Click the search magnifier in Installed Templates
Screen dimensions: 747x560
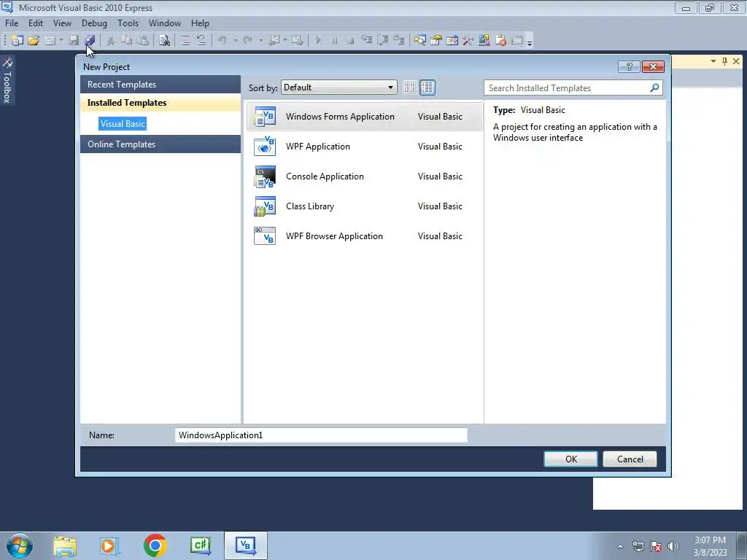654,87
